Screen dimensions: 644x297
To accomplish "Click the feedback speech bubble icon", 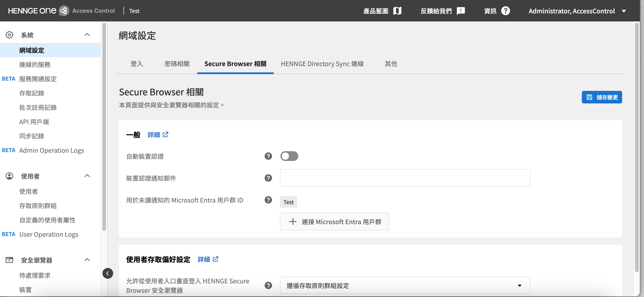I will [x=460, y=11].
